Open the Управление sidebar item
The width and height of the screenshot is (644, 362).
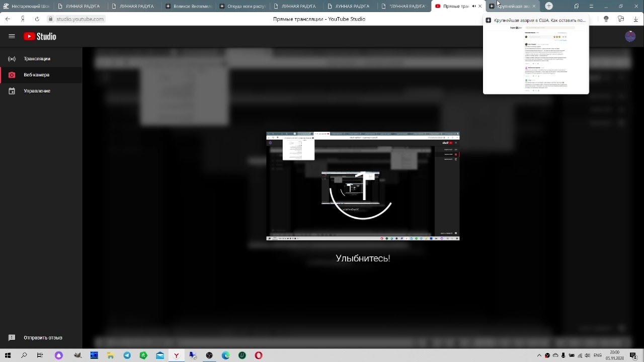tap(41, 91)
